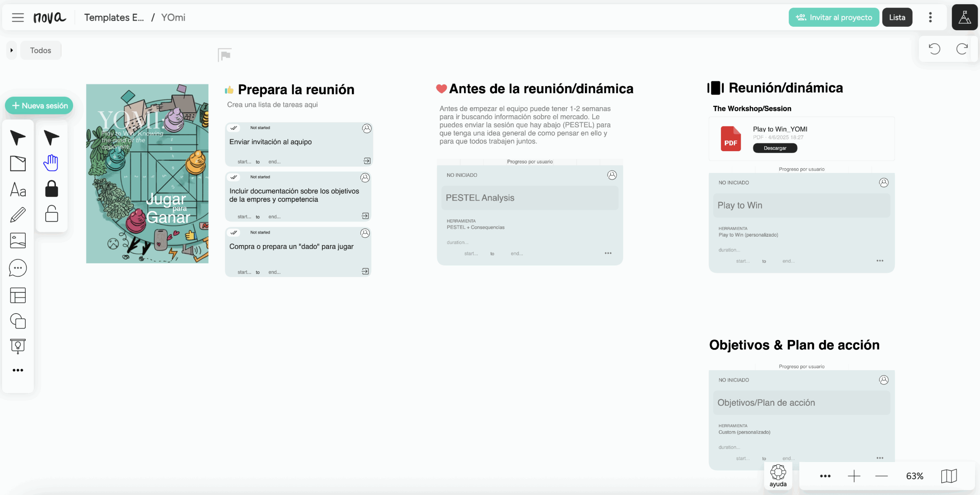Select the image insert tool
Screen dimensions: 980x495
tap(18, 241)
